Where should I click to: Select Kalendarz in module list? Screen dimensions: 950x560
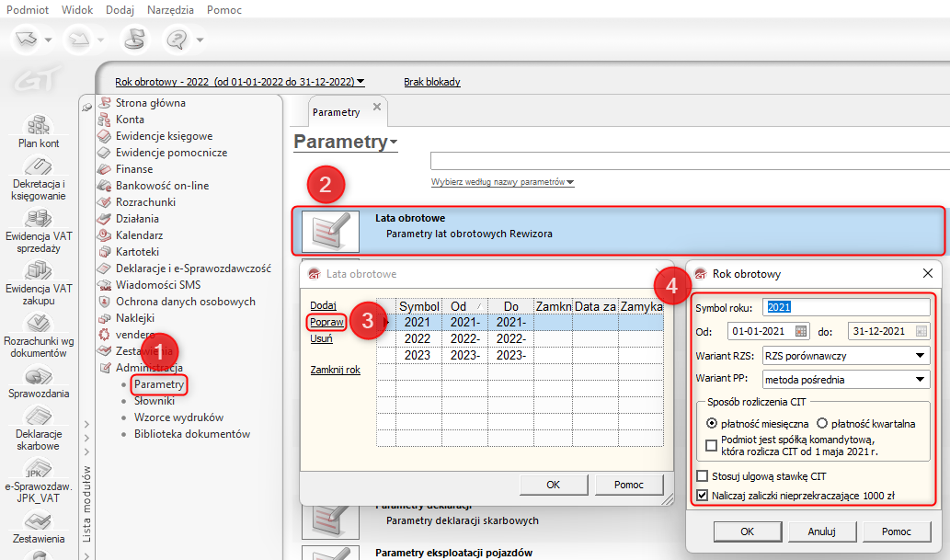[139, 235]
